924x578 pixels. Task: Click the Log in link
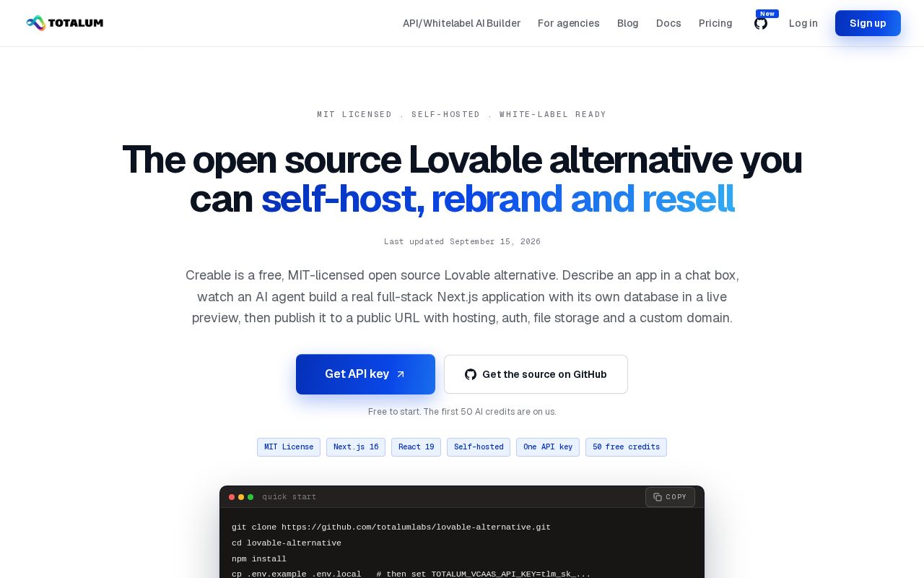coord(803,23)
